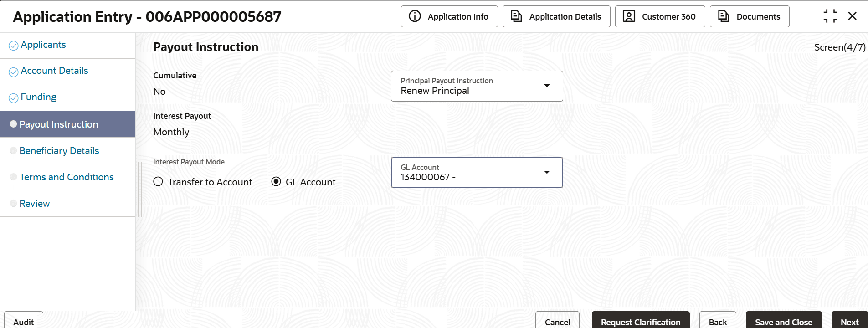Click the Application Details document icon
Viewport: 868px width, 328px height.
pos(516,16)
